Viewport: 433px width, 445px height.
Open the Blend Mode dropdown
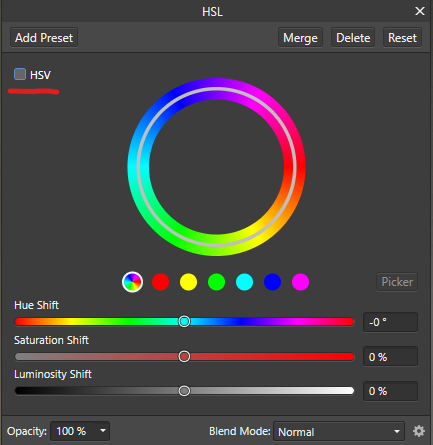(339, 431)
